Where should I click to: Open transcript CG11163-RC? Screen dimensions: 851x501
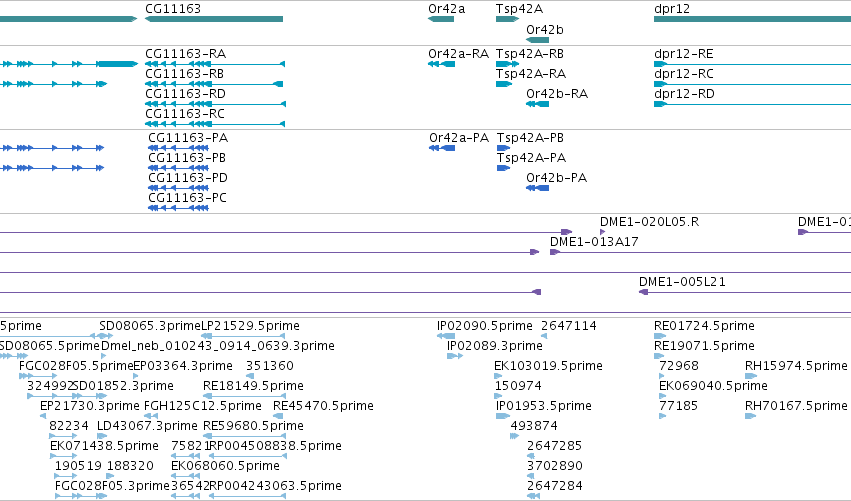[185, 114]
